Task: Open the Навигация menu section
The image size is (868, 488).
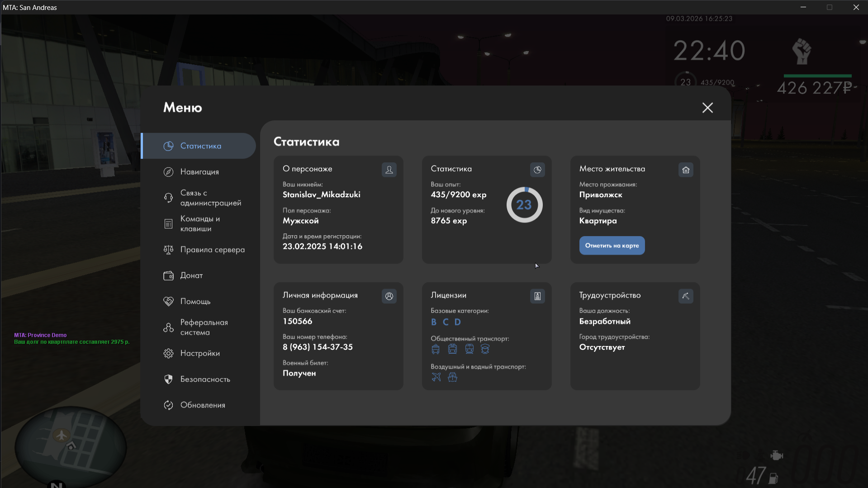Action: click(x=199, y=172)
